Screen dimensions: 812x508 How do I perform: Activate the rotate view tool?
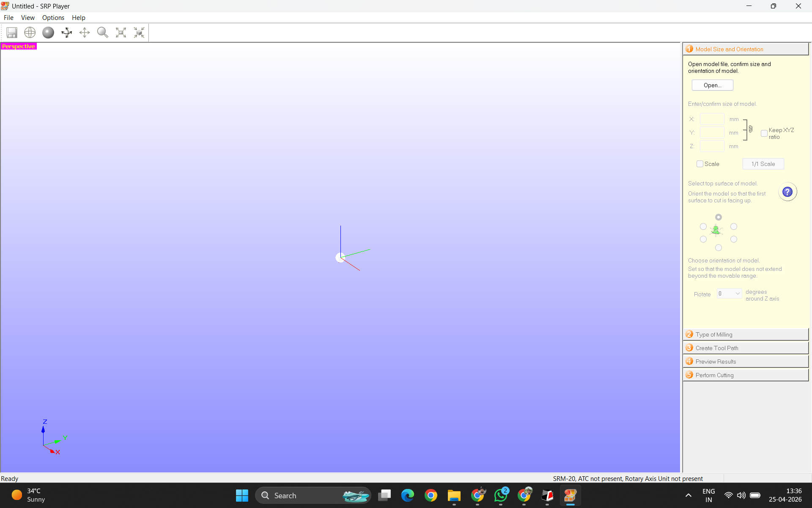click(66, 33)
